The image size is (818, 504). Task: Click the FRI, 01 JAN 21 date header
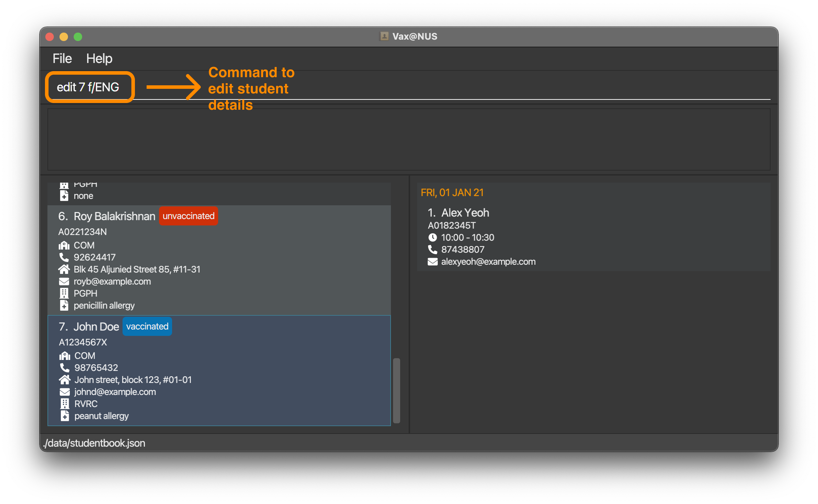pyautogui.click(x=452, y=193)
